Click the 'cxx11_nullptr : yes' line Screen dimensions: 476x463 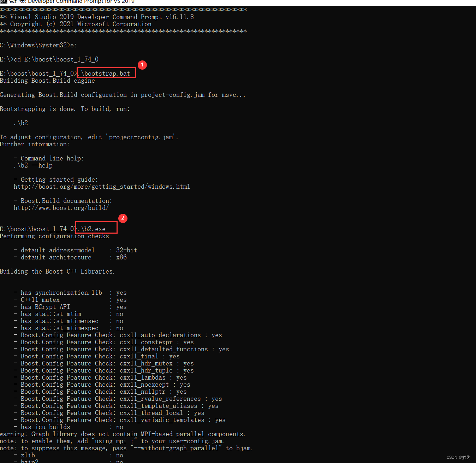coord(100,392)
